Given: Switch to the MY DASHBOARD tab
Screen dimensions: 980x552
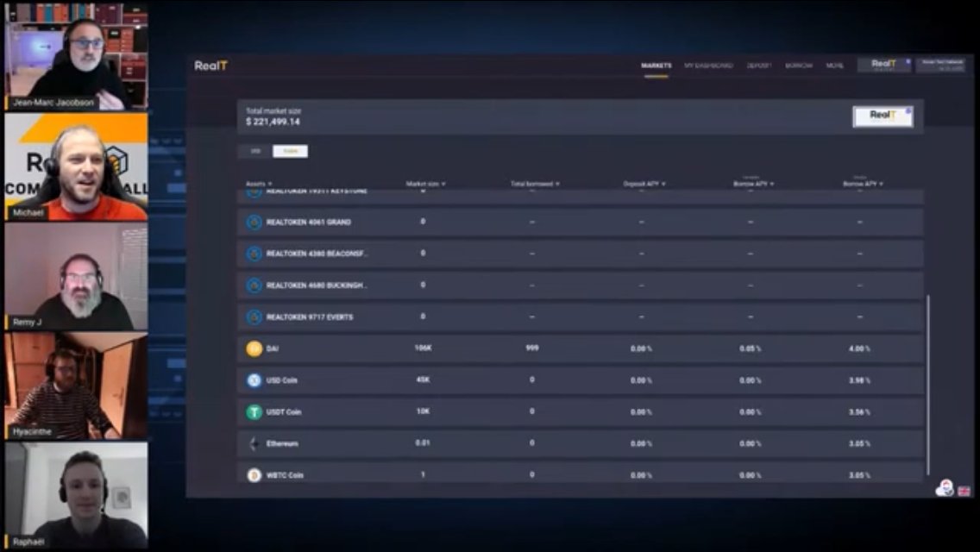Looking at the screenshot, I should click(x=708, y=66).
